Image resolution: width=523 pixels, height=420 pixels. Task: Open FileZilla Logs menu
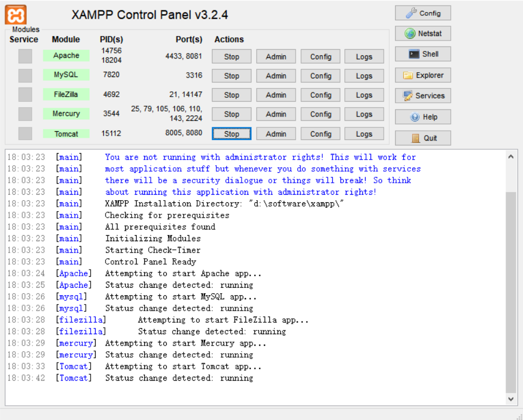364,95
